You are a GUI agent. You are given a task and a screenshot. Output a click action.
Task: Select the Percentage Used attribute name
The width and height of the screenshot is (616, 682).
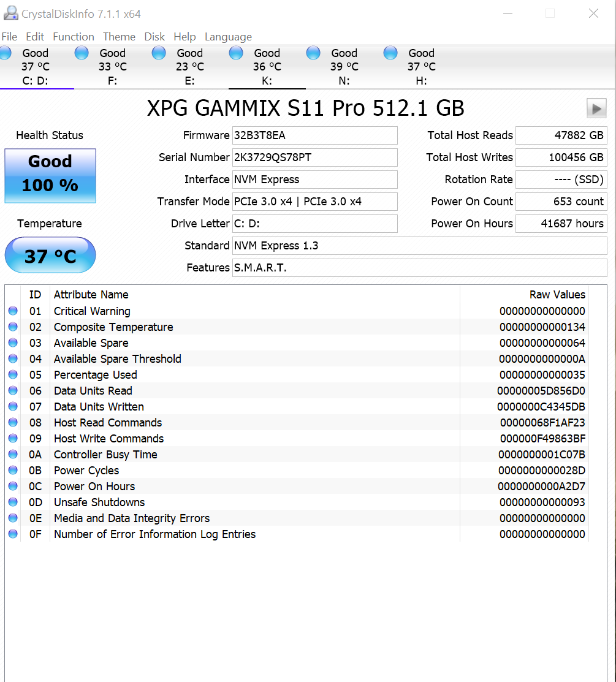[95, 375]
